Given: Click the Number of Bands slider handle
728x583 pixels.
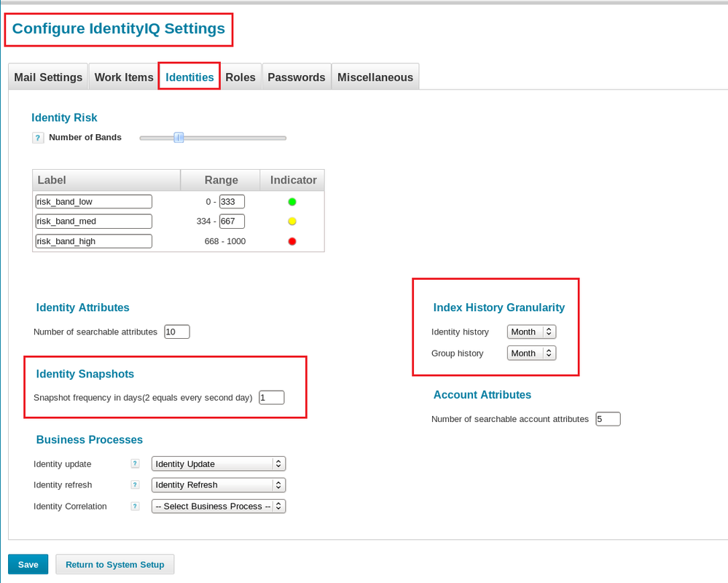Looking at the screenshot, I should [x=179, y=138].
